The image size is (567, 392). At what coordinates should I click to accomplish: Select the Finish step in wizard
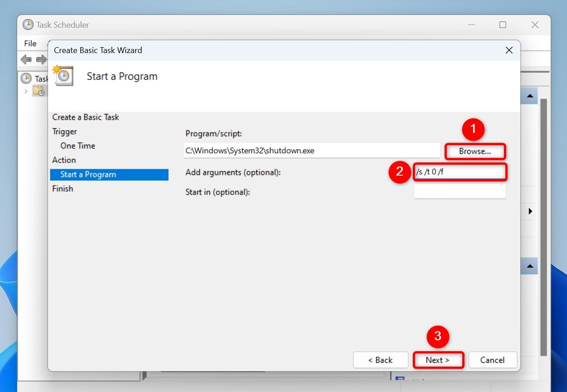63,189
